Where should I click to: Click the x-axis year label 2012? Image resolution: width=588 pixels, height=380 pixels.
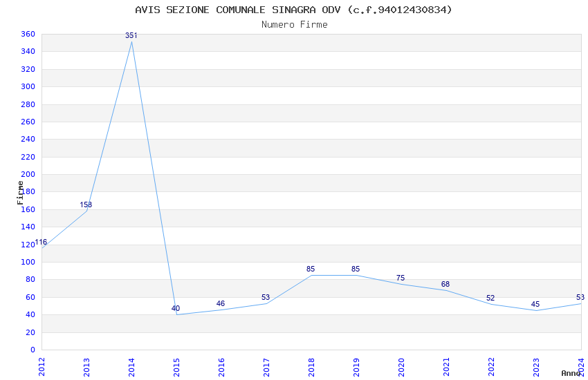point(42,367)
